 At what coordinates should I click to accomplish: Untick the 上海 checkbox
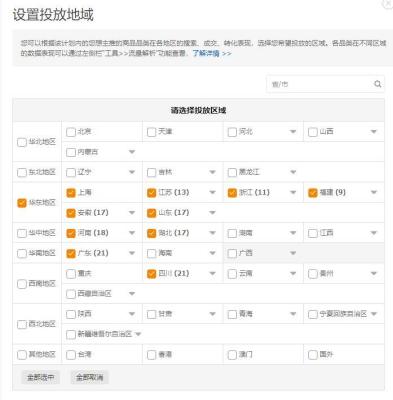71,193
